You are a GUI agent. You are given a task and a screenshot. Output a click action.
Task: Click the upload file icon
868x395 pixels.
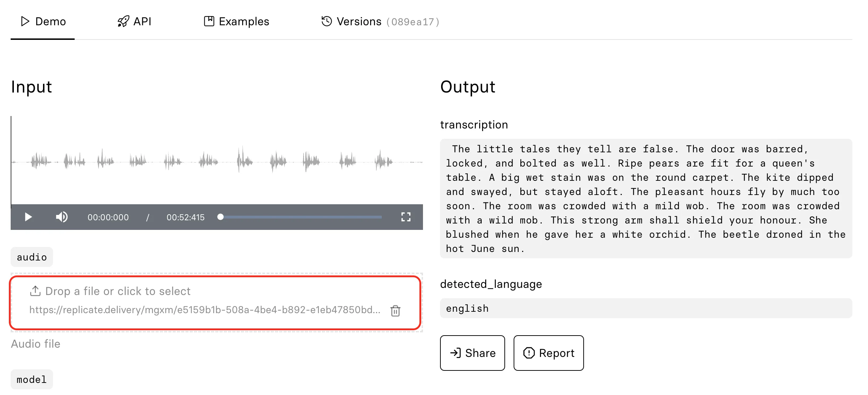pyautogui.click(x=35, y=291)
